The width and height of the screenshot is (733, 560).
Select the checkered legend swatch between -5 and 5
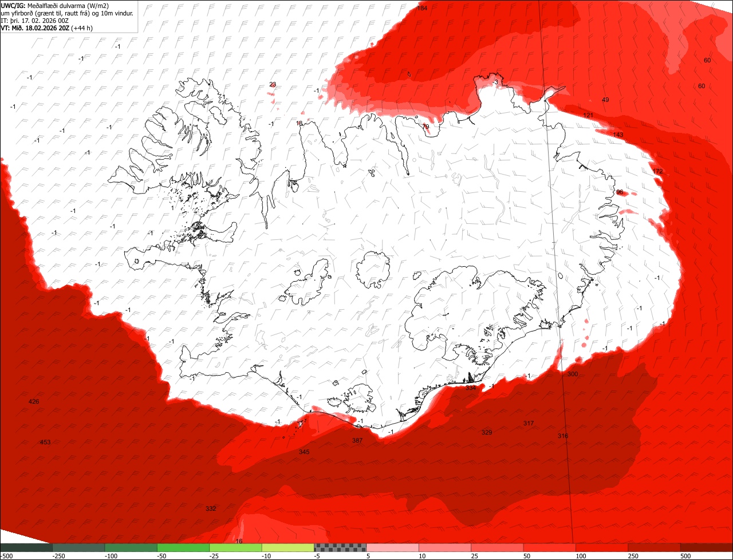(x=340, y=548)
